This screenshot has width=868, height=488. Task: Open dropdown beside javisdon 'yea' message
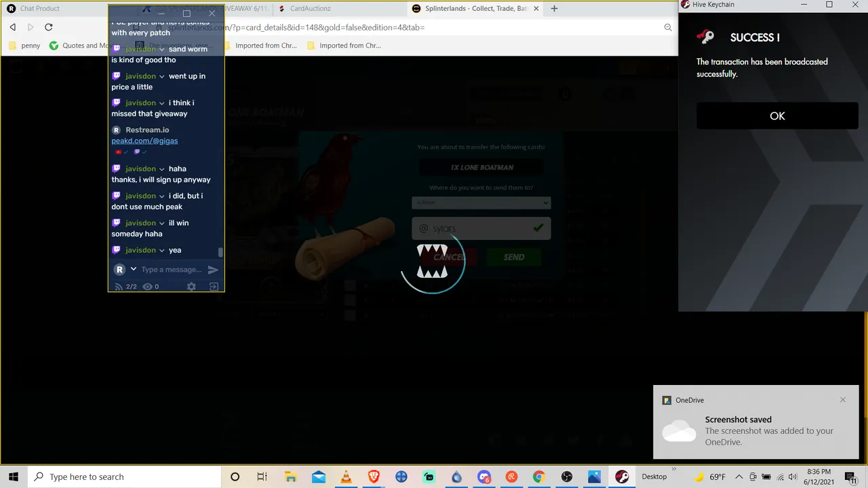click(161, 250)
